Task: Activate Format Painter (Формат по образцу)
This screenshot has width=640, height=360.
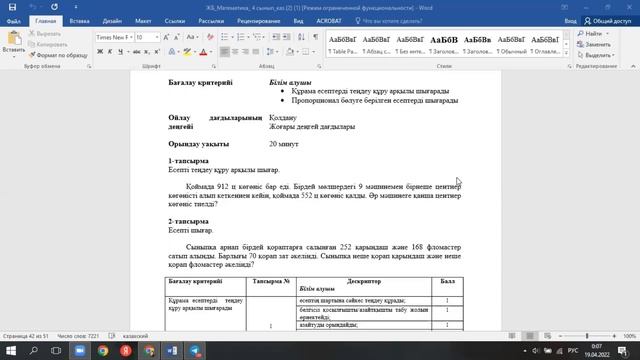Action: (58, 55)
